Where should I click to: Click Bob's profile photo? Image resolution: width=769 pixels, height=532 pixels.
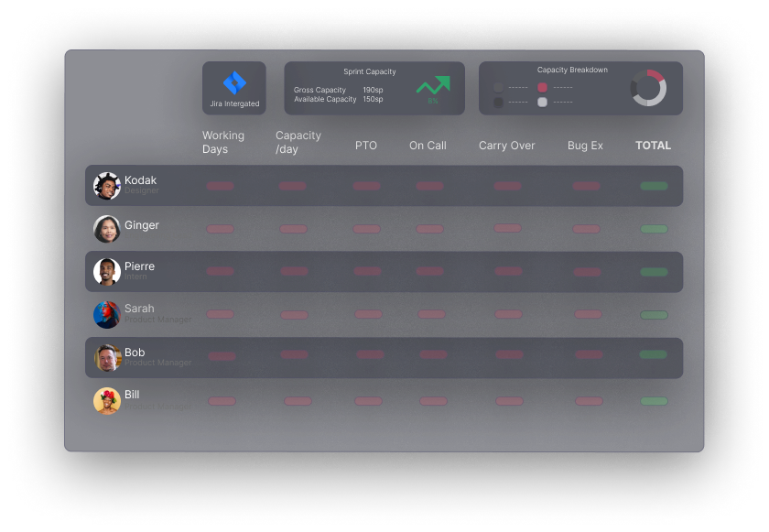pyautogui.click(x=107, y=358)
